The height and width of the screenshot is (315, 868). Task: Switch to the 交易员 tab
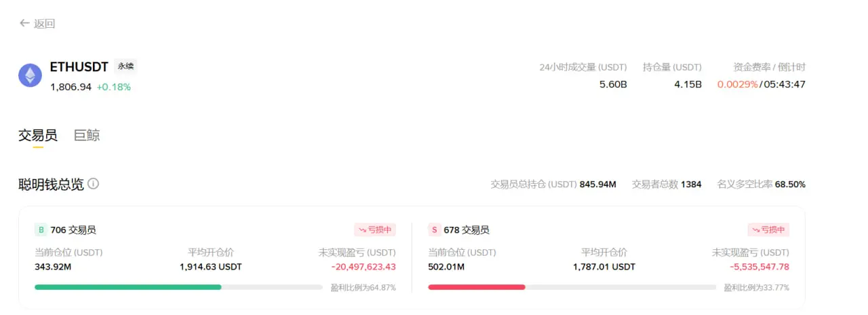pyautogui.click(x=38, y=135)
